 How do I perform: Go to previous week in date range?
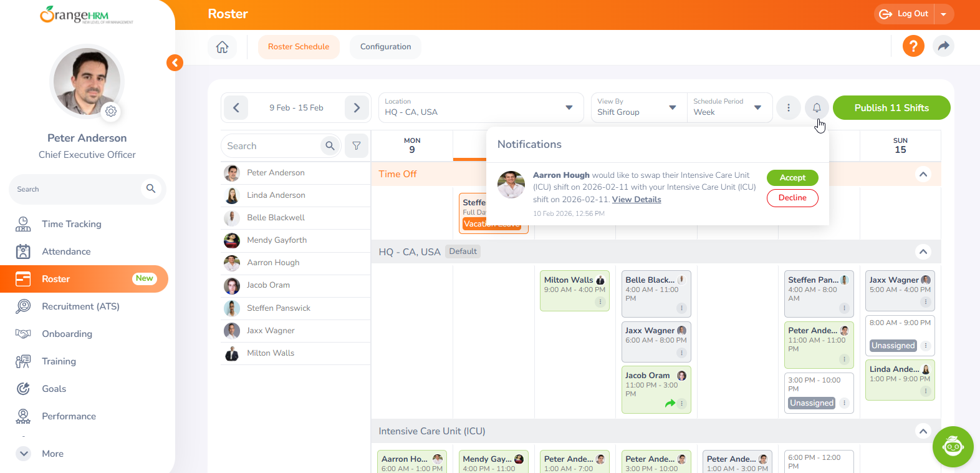coord(236,108)
